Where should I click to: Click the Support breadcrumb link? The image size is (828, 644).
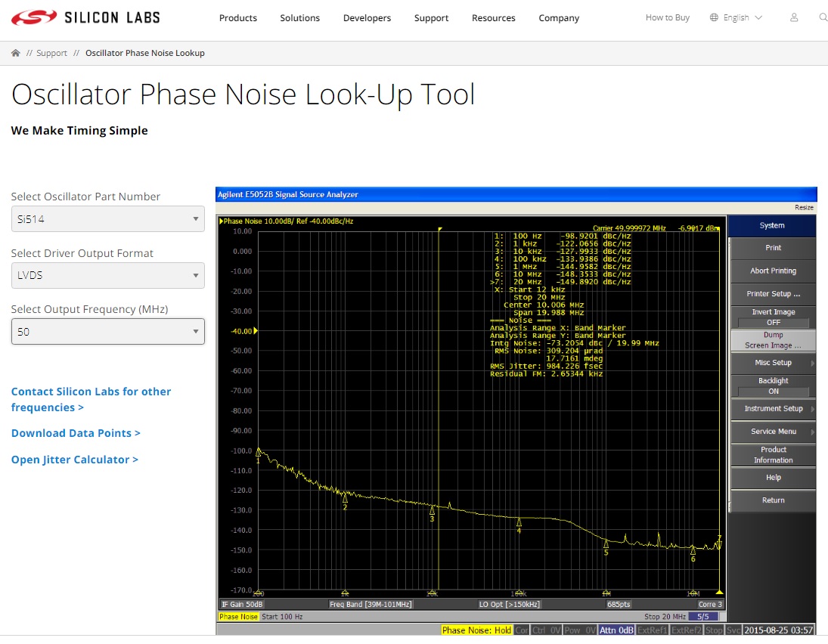[x=51, y=53]
